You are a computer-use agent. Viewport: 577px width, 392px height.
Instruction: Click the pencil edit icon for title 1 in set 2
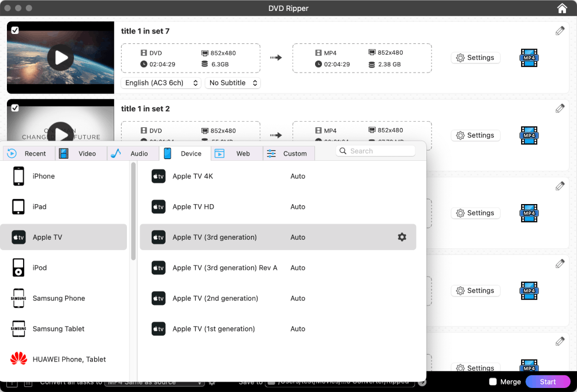pyautogui.click(x=560, y=108)
